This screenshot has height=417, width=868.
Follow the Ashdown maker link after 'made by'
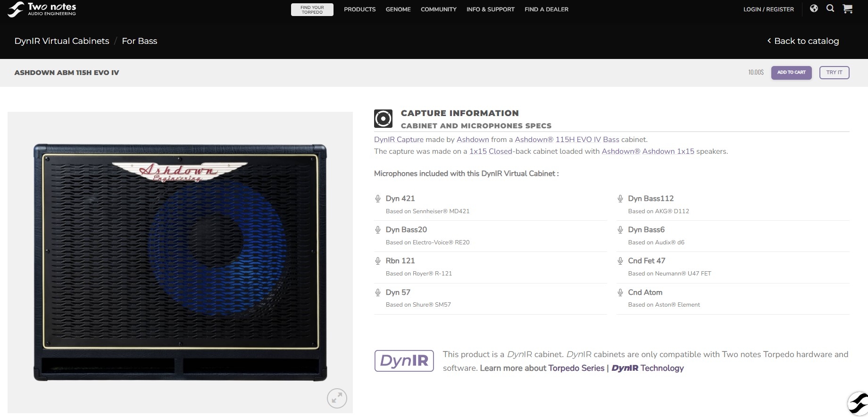[x=473, y=140]
